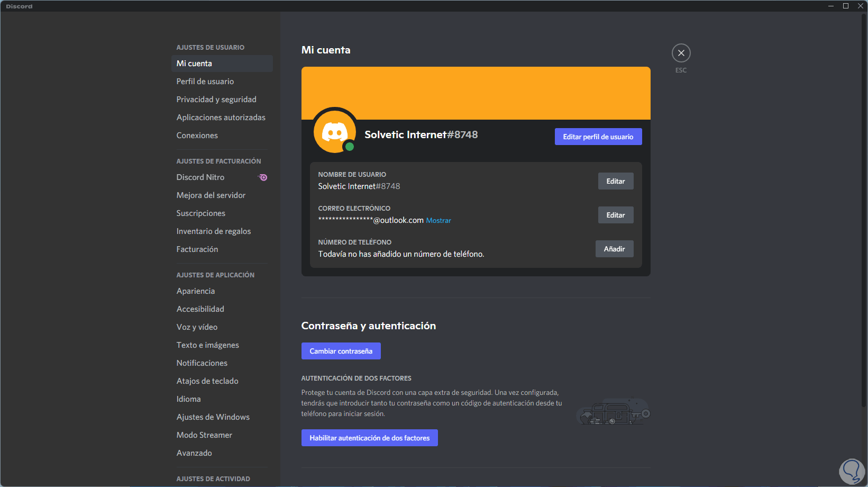The image size is (868, 487).
Task: Open Perfil de usuario settings
Action: click(222, 82)
